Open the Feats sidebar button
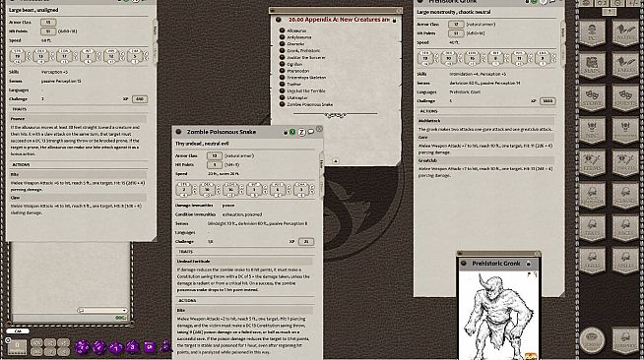This screenshot has width=644, height=360. (x=592, y=227)
